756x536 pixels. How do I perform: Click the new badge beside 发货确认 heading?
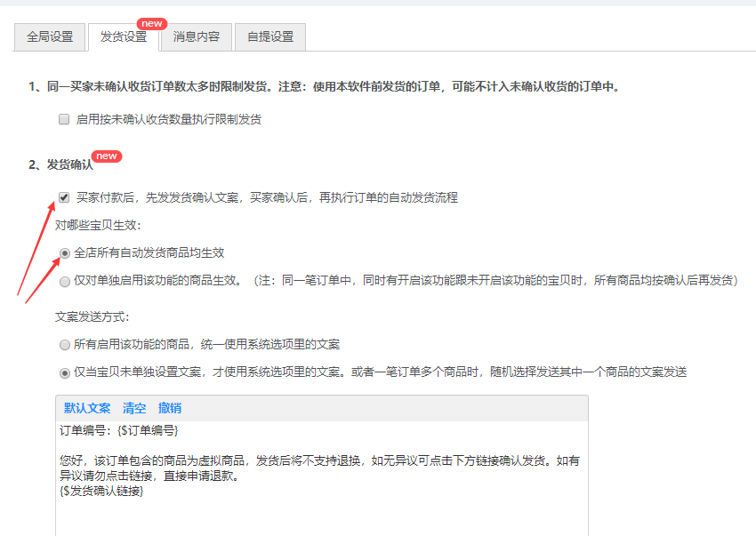107,156
